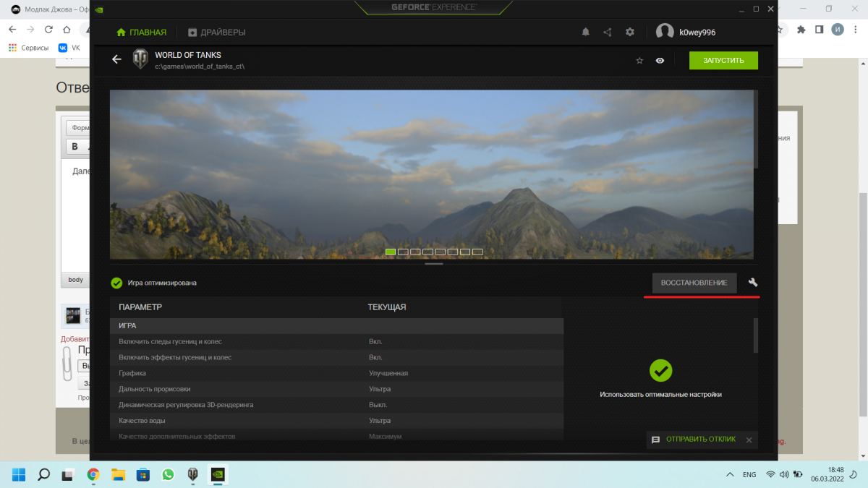This screenshot has width=868, height=488.
Task: Open Windows taskbar search
Action: [x=43, y=474]
